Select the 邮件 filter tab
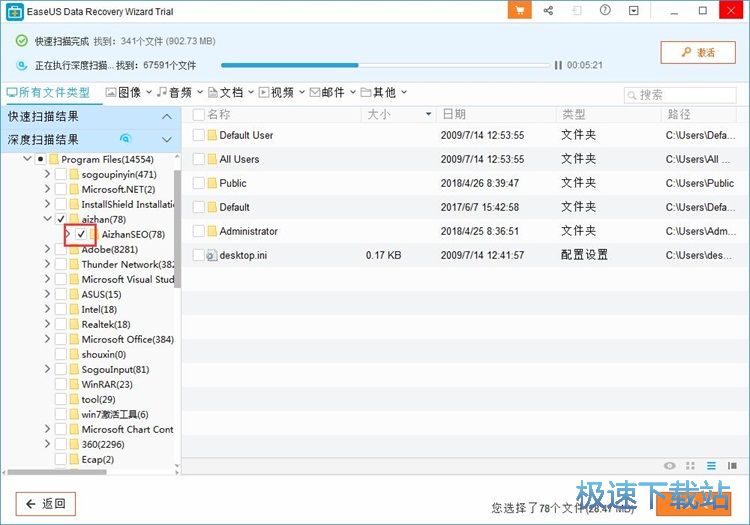Image resolution: width=750 pixels, height=525 pixels. [x=327, y=92]
